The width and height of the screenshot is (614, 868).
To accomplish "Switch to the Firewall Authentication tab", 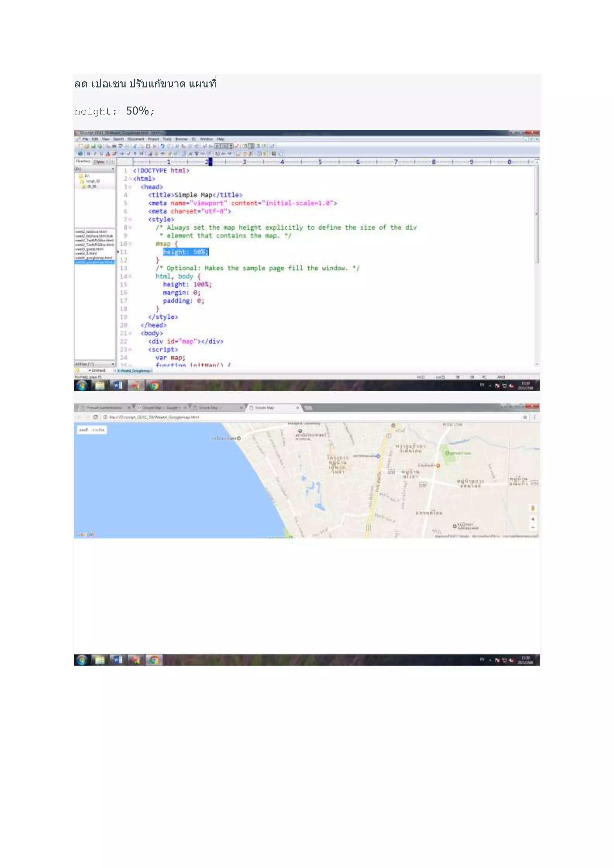I will 104,408.
